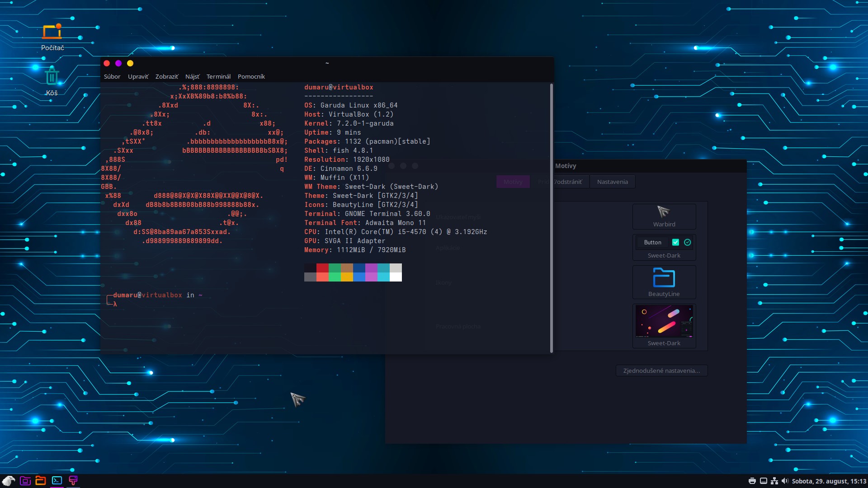
Task: Click the "GPU: SVGA II Adapter" line
Action: [x=344, y=241]
